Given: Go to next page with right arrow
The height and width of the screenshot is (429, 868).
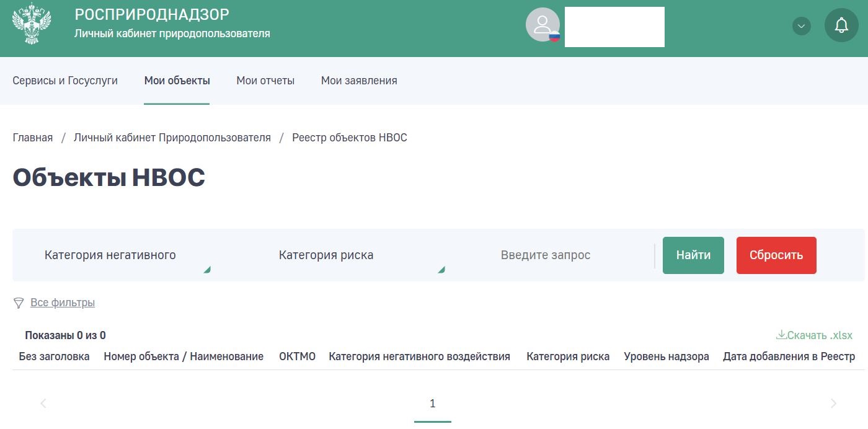Looking at the screenshot, I should [x=833, y=404].
